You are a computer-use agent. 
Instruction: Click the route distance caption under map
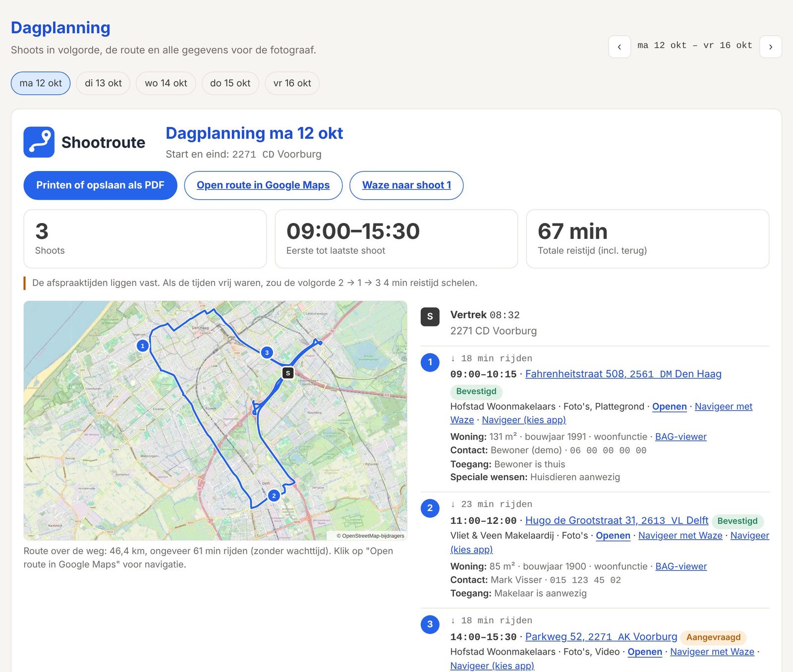click(x=208, y=558)
